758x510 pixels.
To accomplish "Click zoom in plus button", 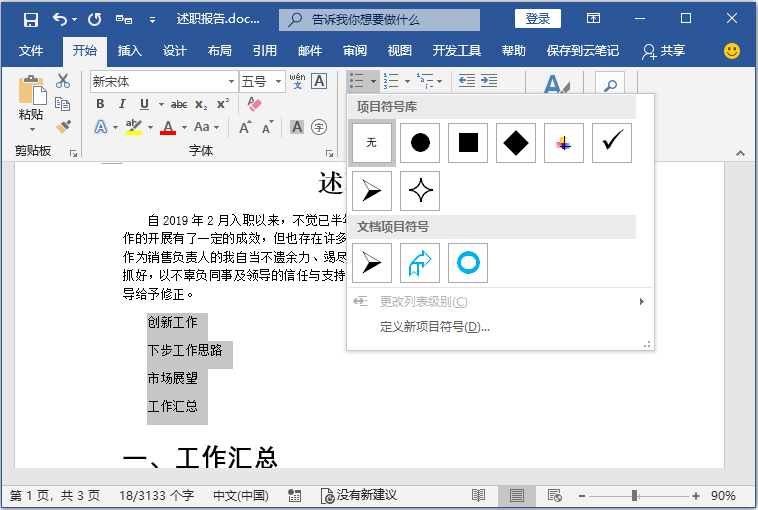I will pos(696,495).
